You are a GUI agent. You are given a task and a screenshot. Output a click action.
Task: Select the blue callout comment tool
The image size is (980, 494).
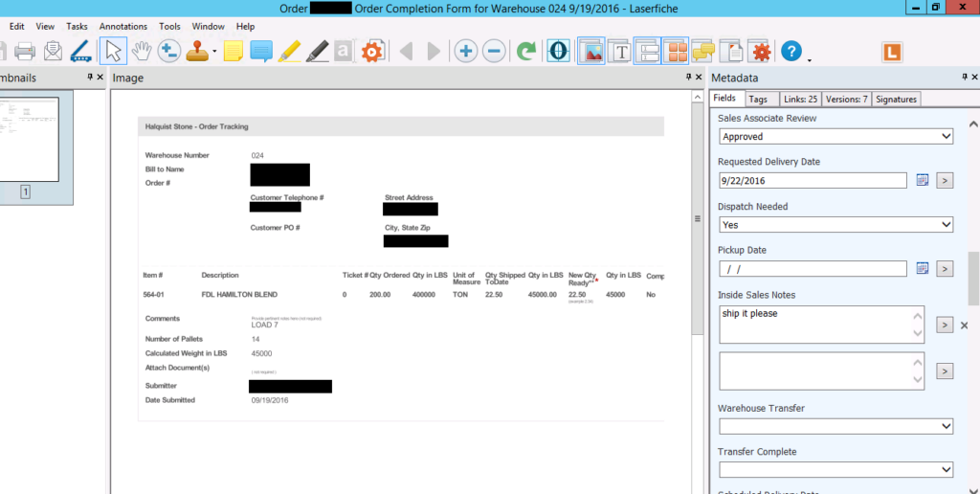point(261,52)
